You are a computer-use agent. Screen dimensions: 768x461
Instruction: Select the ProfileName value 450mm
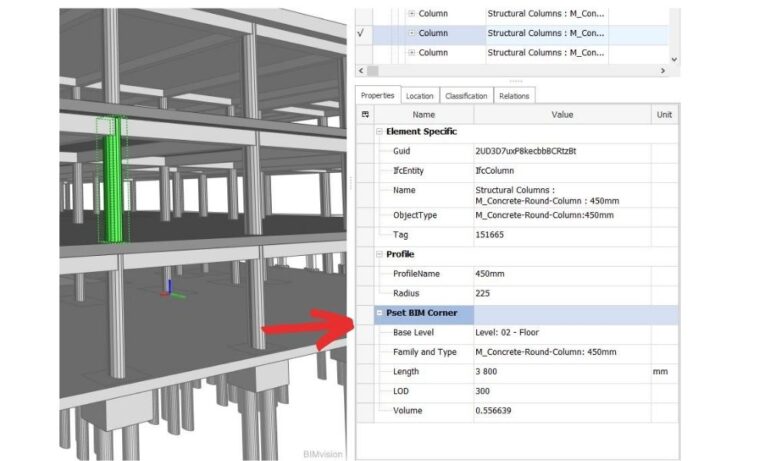pos(490,274)
